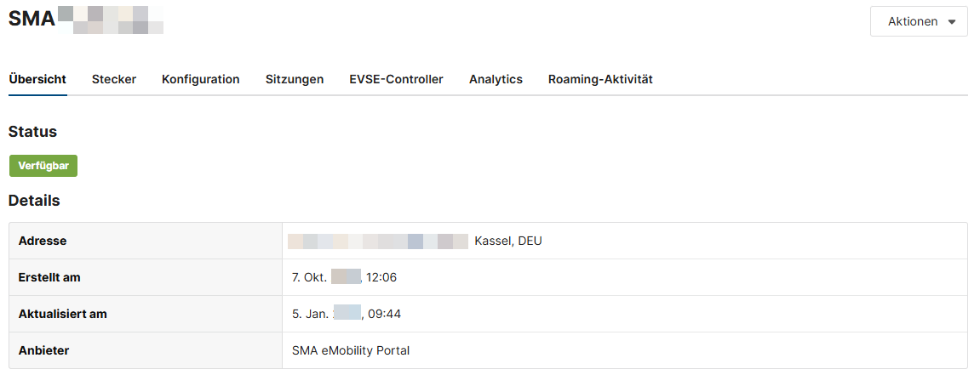The image size is (980, 375).
Task: Switch to Roaming-Aktivität tab
Action: pyautogui.click(x=600, y=79)
